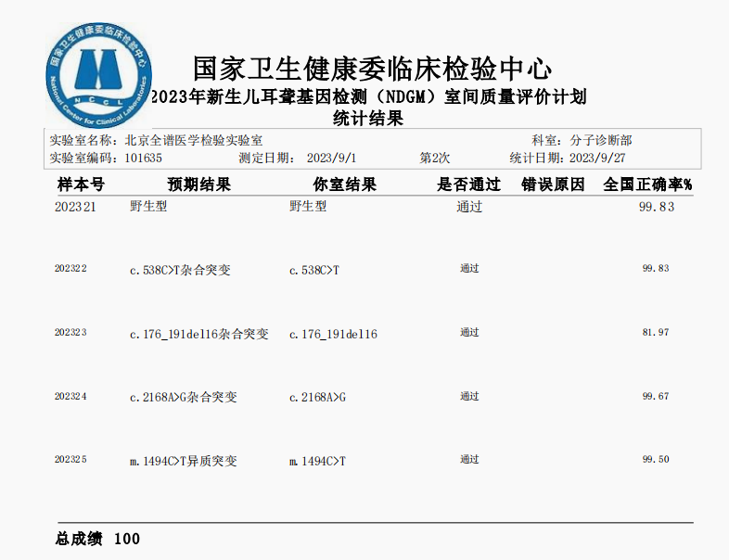Click the 预期结果 column header
The width and height of the screenshot is (729, 560).
pyautogui.click(x=199, y=185)
